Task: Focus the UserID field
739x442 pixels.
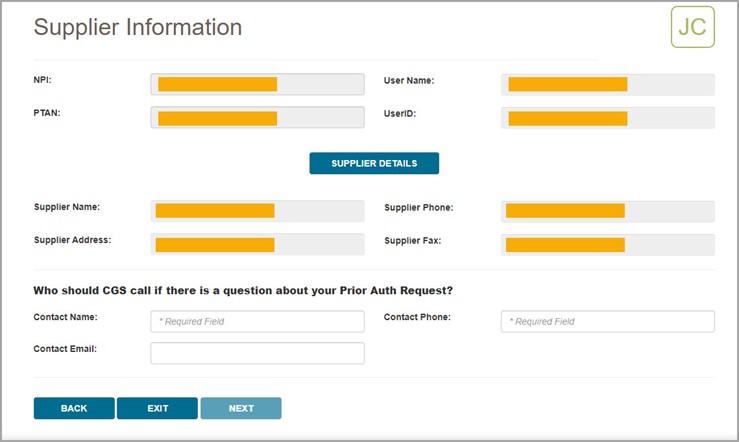Action: pos(607,118)
